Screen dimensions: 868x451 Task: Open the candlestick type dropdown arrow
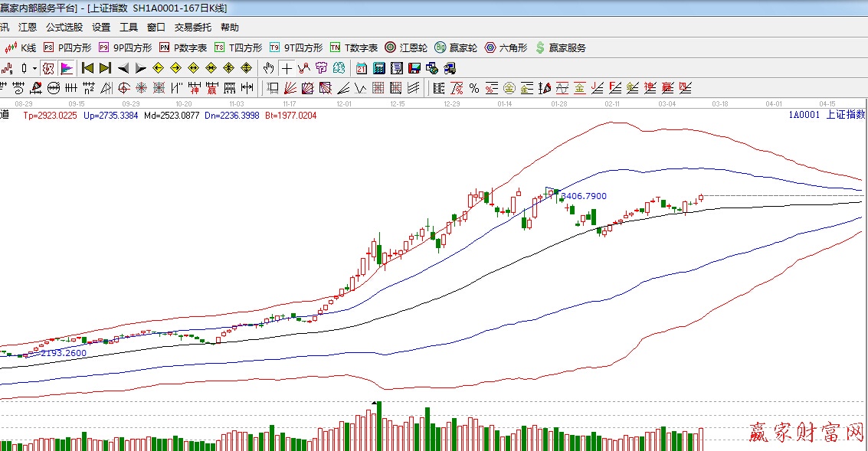pos(34,68)
